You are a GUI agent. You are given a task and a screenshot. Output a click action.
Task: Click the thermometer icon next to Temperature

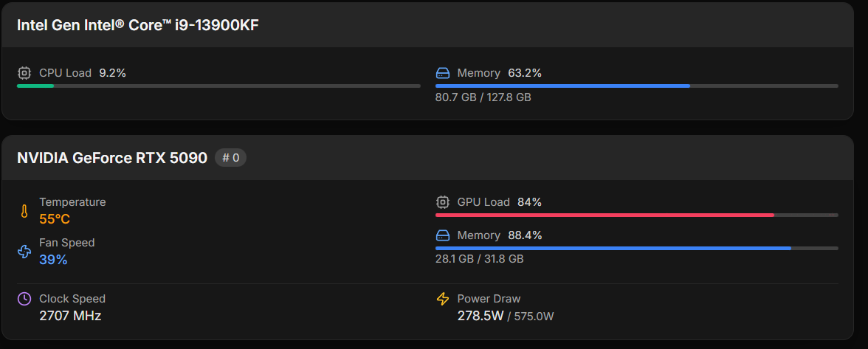[24, 212]
